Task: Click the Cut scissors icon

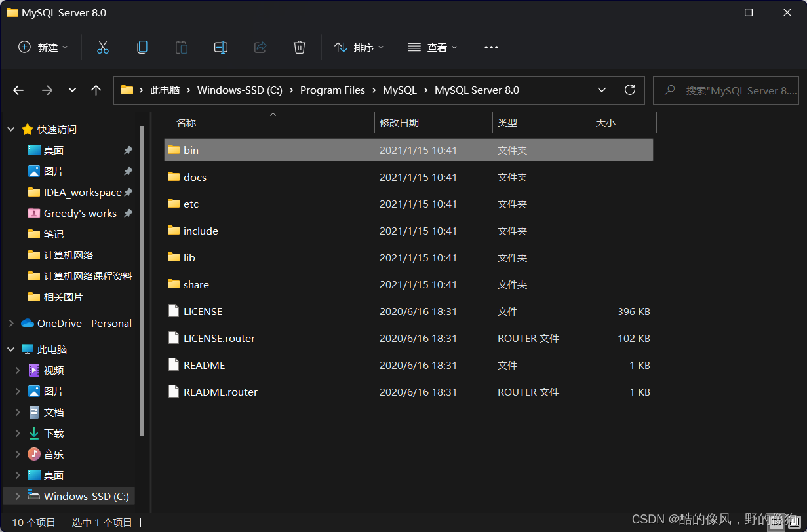Action: (x=102, y=47)
